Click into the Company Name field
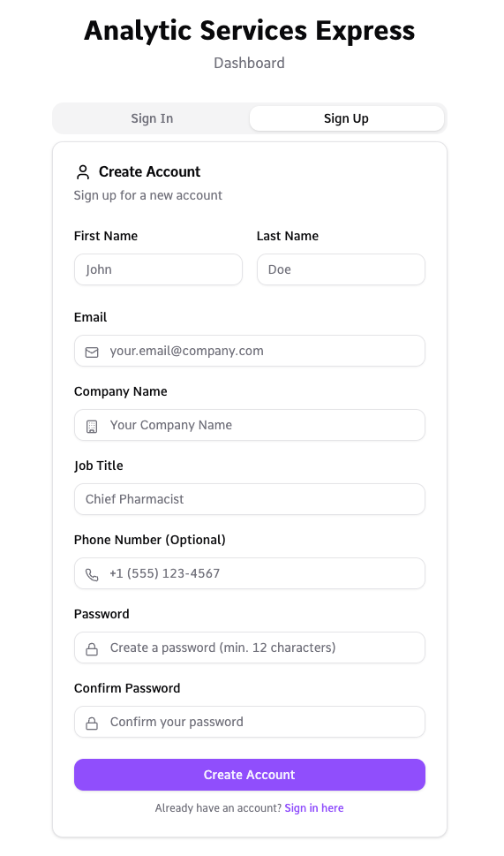The width and height of the screenshot is (504, 856). point(250,425)
